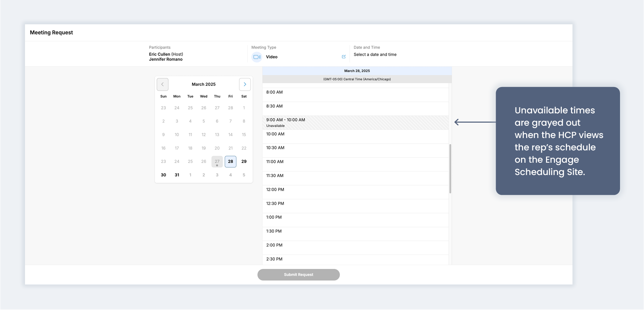The width and height of the screenshot is (644, 310).
Task: Click the edit meeting type pencil icon
Action: coord(344,57)
